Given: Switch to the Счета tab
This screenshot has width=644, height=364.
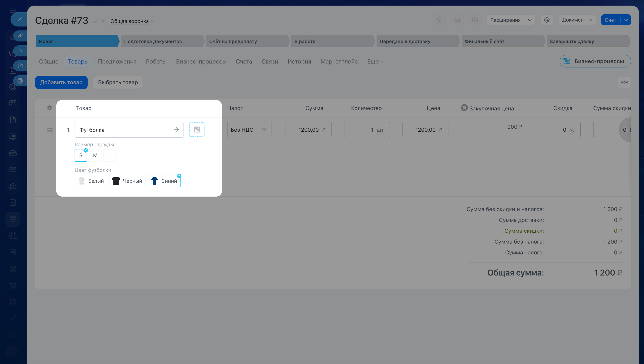Looking at the screenshot, I should point(244,62).
